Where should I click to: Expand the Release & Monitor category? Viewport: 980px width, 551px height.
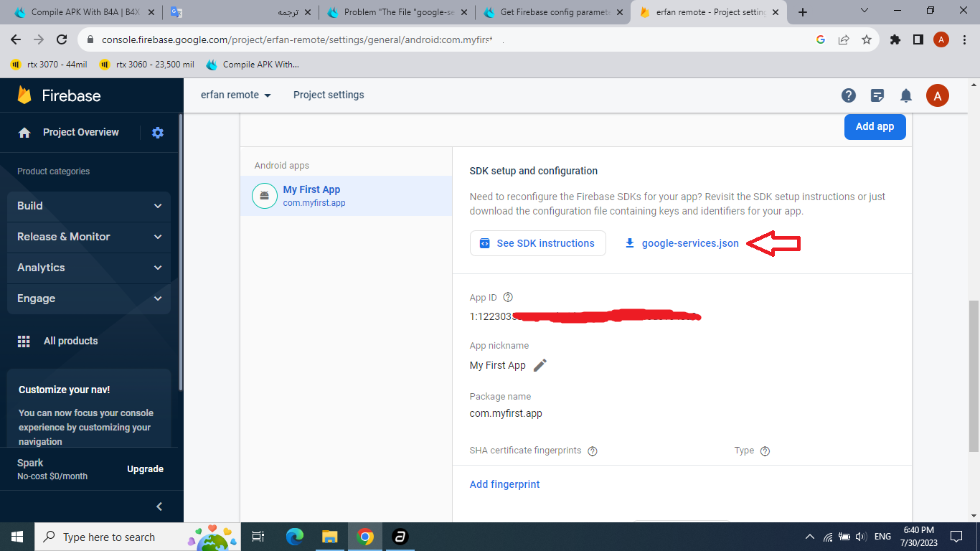[x=89, y=237]
